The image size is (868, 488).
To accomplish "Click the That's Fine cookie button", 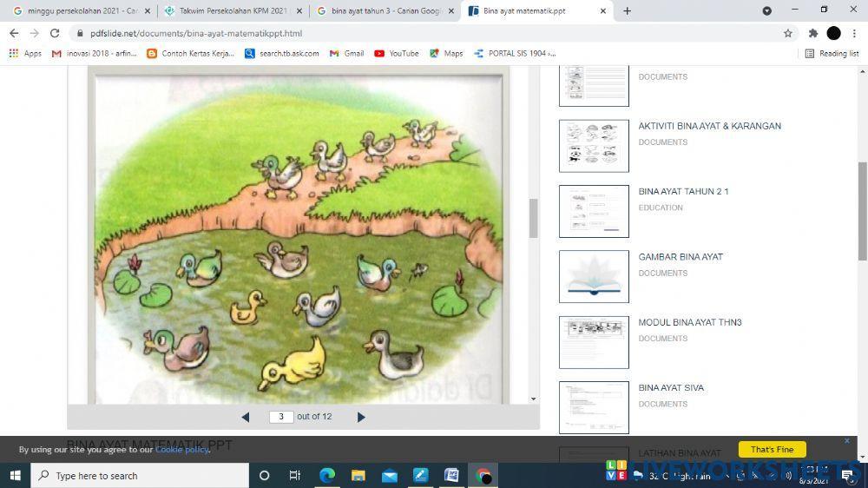I will coord(772,449).
